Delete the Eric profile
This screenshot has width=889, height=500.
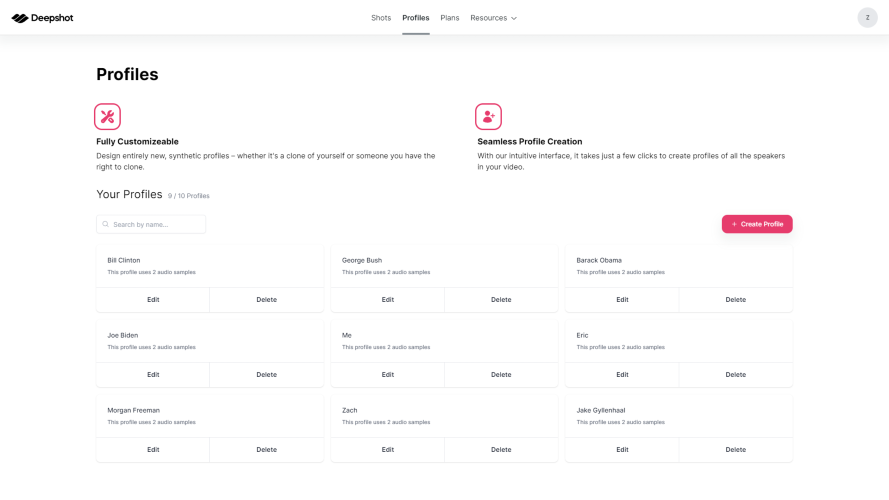735,375
